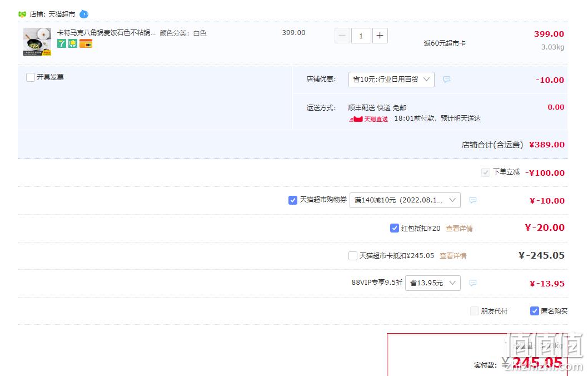The width and height of the screenshot is (588, 376).
Task: Increase quantity with the plus button
Action: (380, 36)
